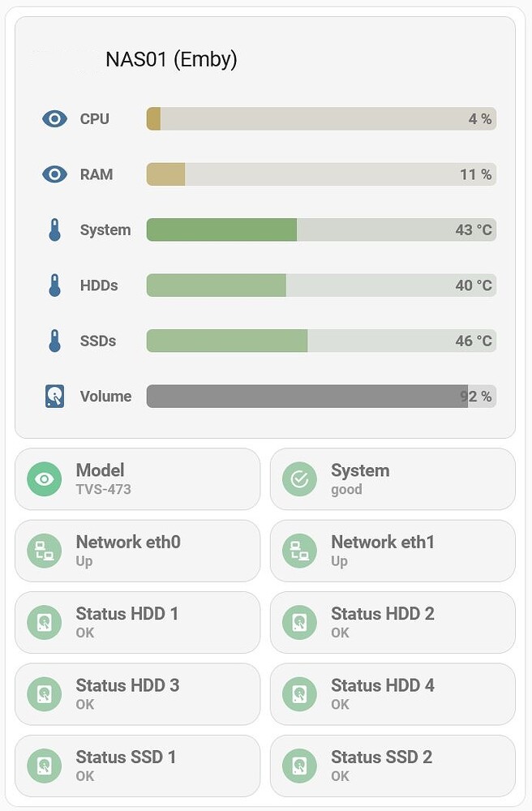
Task: Click the drive icon on Status HDD 4 card
Action: tap(299, 693)
